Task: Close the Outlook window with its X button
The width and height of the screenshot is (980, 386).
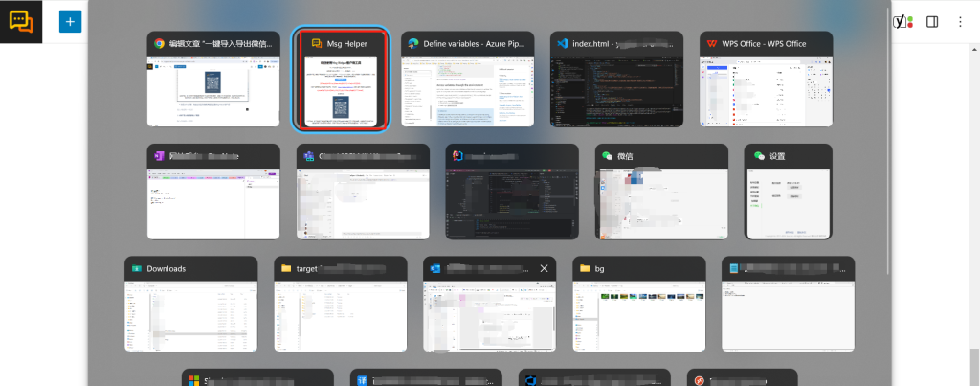Action: tap(544, 268)
